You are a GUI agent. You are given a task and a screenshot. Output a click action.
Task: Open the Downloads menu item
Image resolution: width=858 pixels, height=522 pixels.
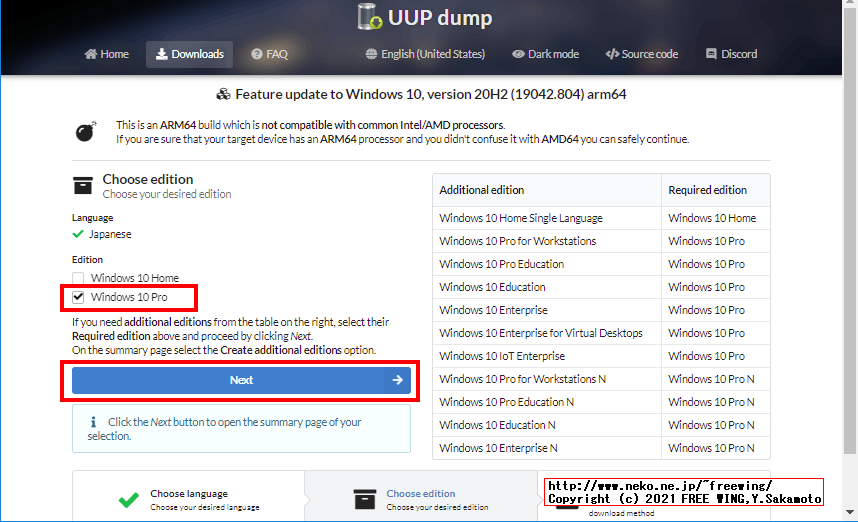coord(189,54)
